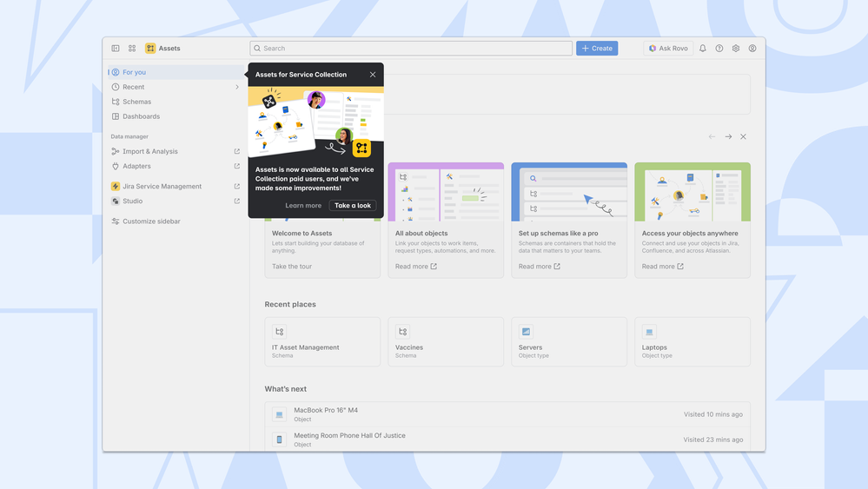The height and width of the screenshot is (489, 868).
Task: Open Dashboards in the sidebar
Action: (141, 116)
